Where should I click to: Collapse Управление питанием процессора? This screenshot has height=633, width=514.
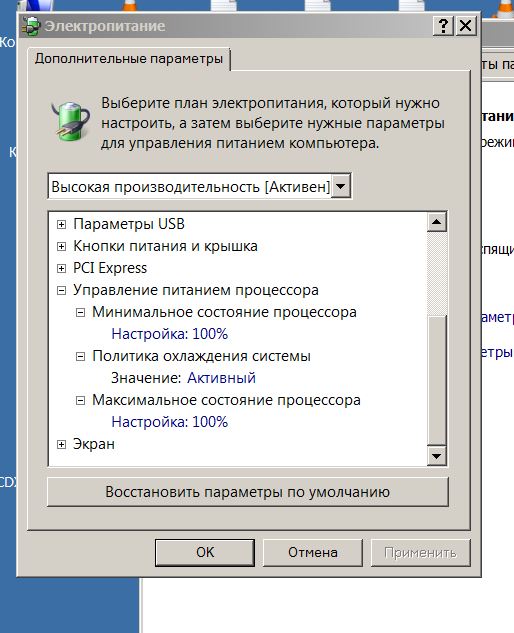coord(61,290)
